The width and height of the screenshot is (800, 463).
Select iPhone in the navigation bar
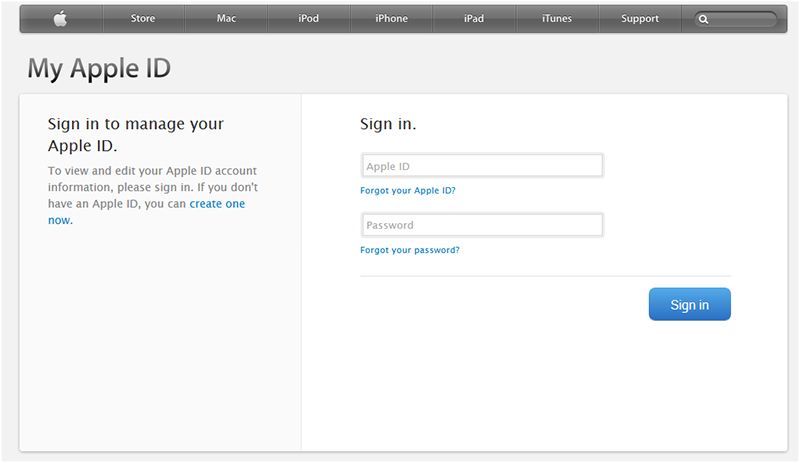(x=391, y=18)
